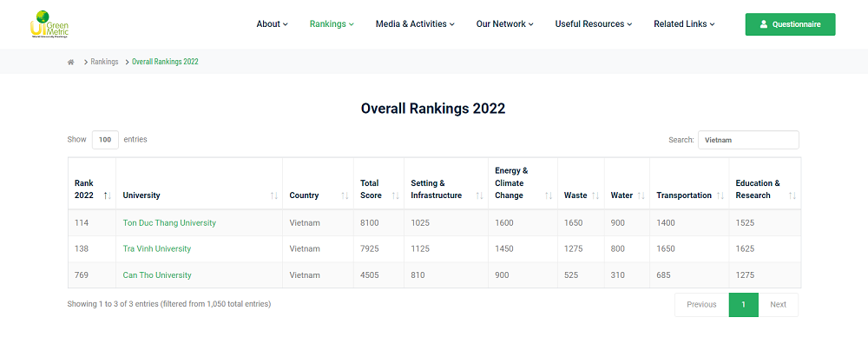Click Water value 310
The width and height of the screenshot is (868, 344).
pyautogui.click(x=617, y=275)
